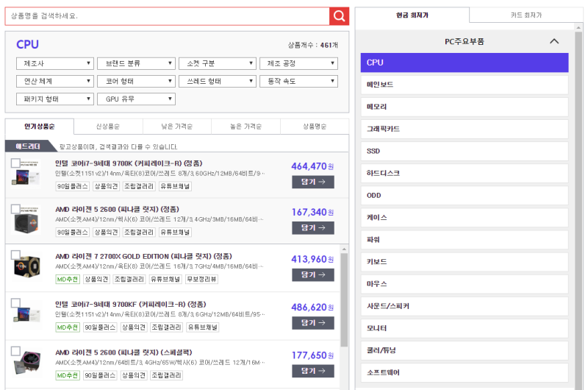588x390 pixels.
Task: Open the AMD 라이젠 5 2600 (스페셜팩) link
Action: click(123, 352)
